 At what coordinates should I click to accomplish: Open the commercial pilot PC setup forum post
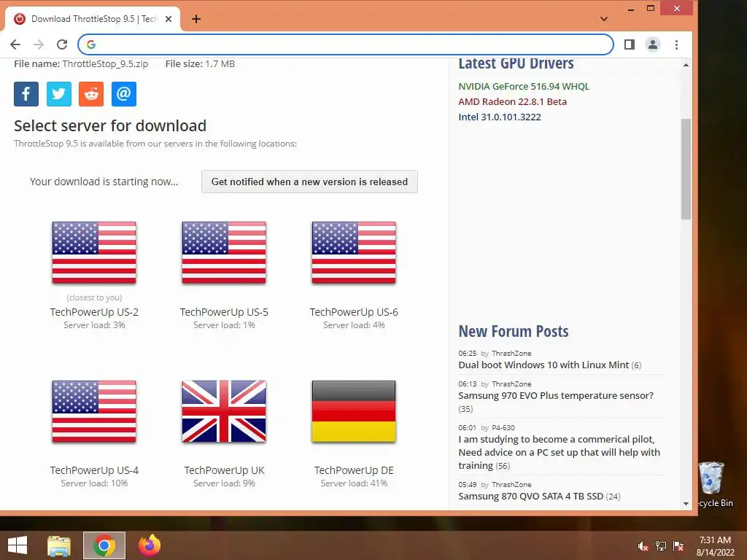(560, 452)
